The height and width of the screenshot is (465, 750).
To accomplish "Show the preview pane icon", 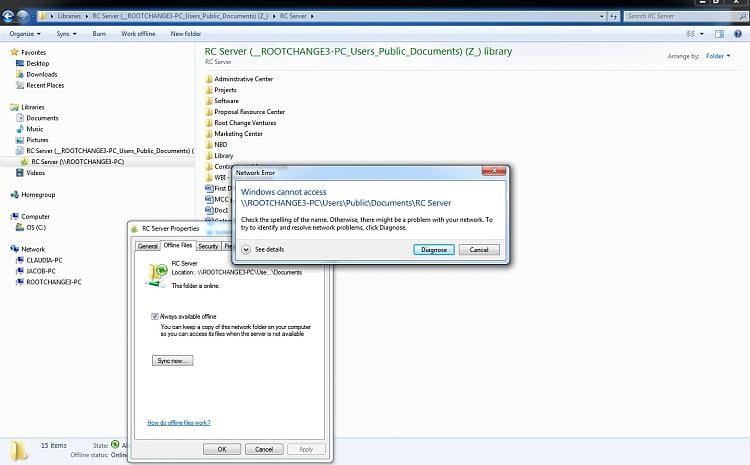I will point(719,34).
